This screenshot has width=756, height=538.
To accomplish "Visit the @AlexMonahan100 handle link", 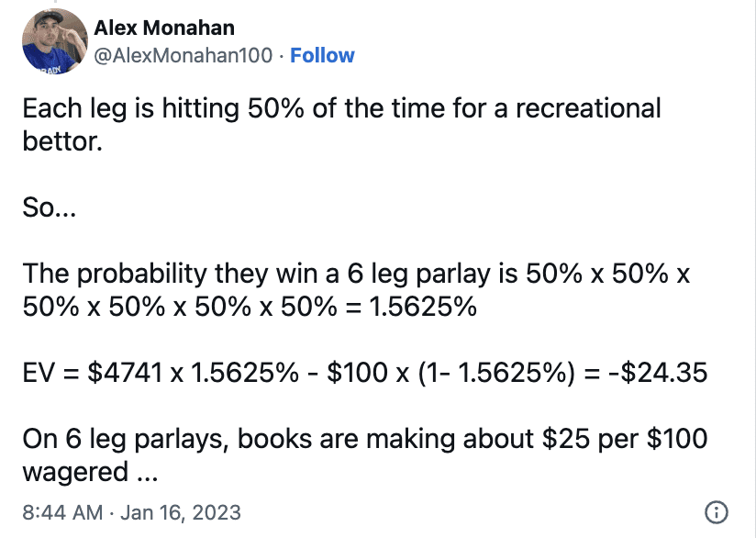I will (x=183, y=55).
